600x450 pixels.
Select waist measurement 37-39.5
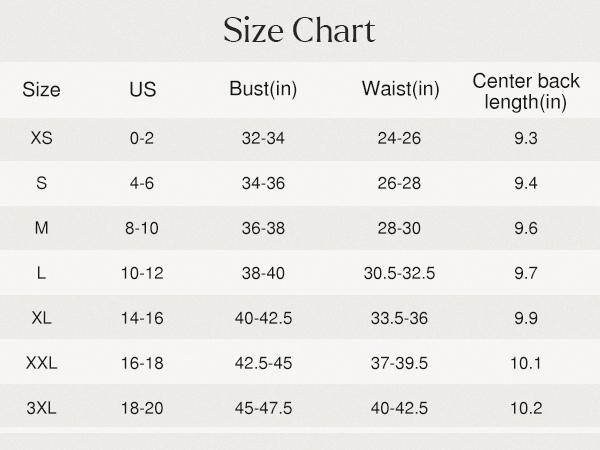click(x=400, y=363)
